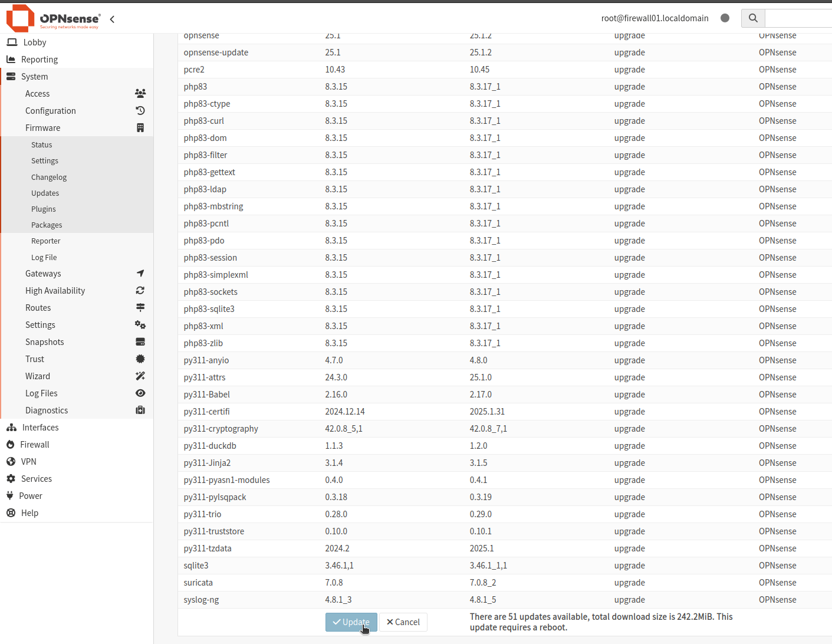The width and height of the screenshot is (832, 644).
Task: Click the Routes signpost icon
Action: pyautogui.click(x=140, y=308)
